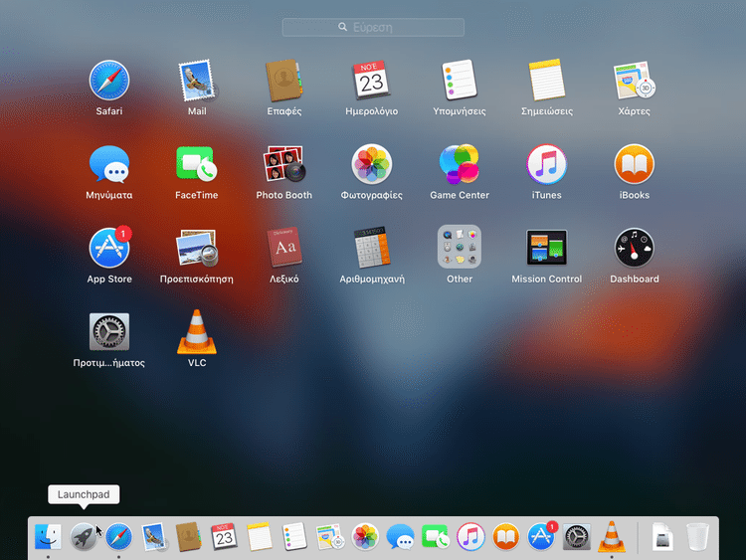Screen dimensions: 746x560
Task: Launch the Επαφές contacts app
Action: tap(284, 81)
